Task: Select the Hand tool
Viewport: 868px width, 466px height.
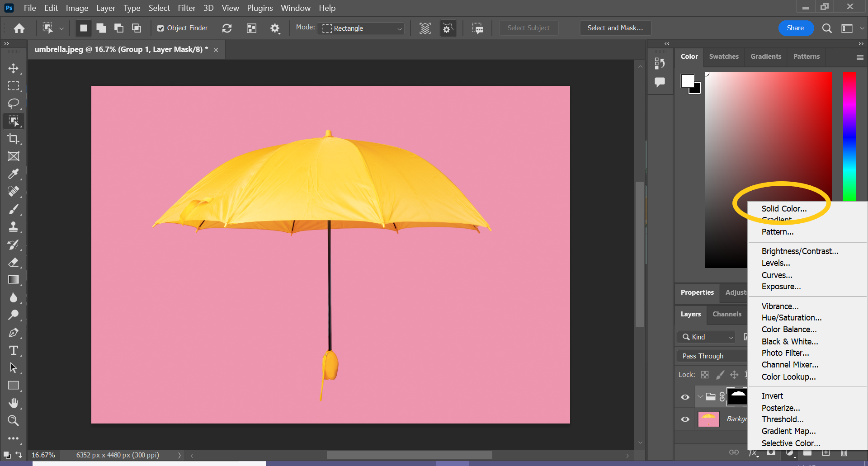Action: 14,403
